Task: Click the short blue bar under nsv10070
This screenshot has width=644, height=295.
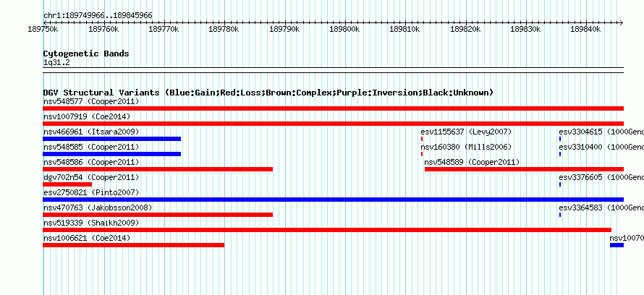Action: (x=617, y=245)
